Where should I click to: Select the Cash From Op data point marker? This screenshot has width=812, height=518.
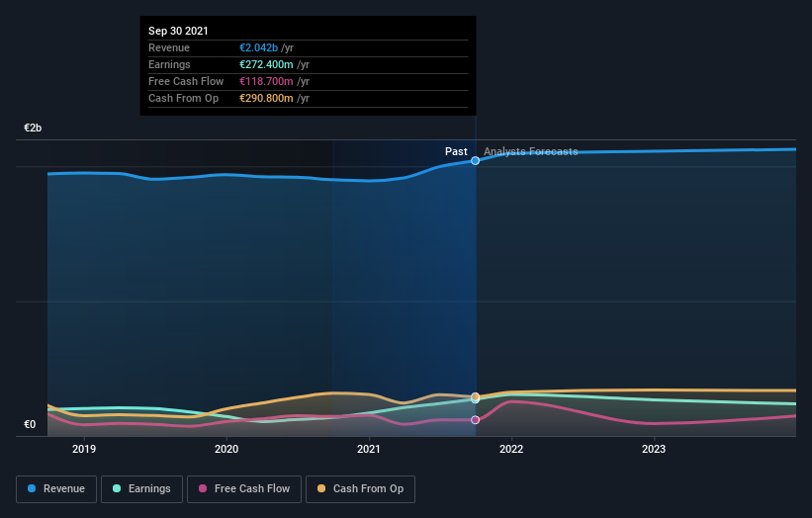point(476,397)
